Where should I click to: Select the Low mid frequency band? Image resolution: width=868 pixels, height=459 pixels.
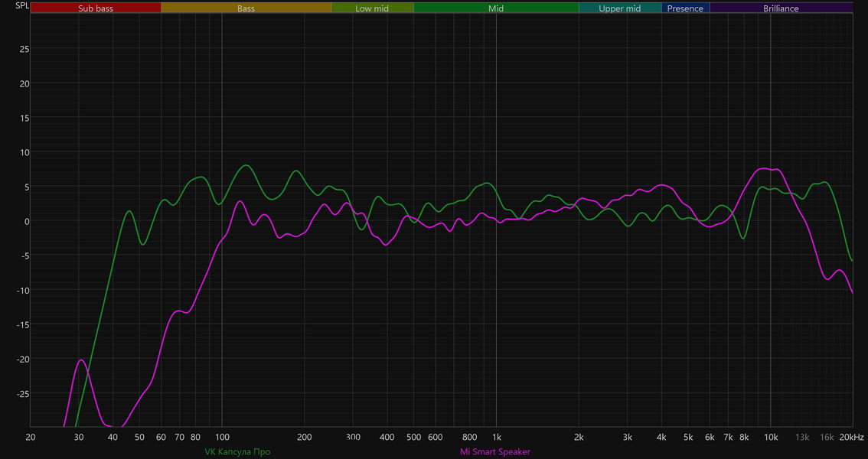coord(372,8)
